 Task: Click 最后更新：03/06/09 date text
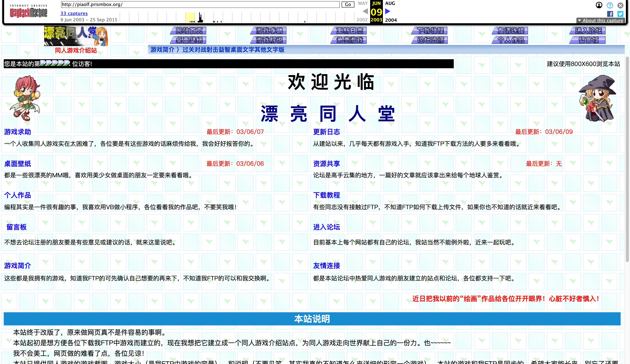click(544, 132)
